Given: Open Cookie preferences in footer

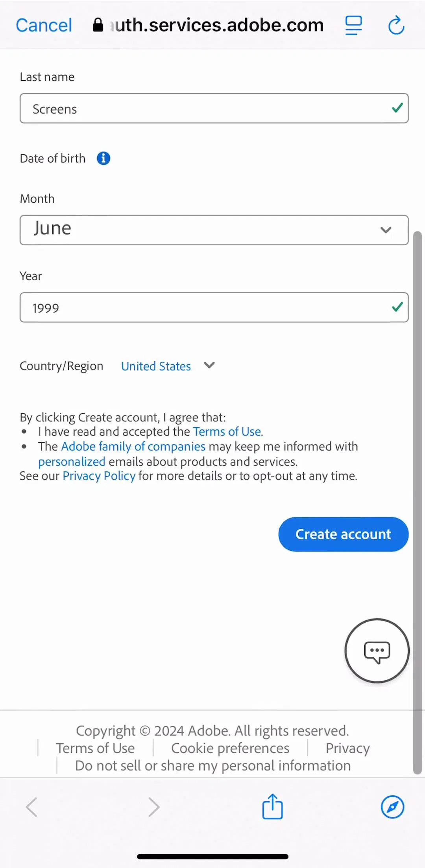Looking at the screenshot, I should click(x=230, y=748).
